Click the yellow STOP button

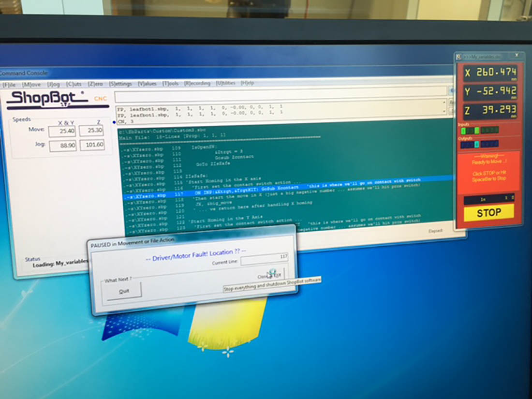click(x=488, y=213)
